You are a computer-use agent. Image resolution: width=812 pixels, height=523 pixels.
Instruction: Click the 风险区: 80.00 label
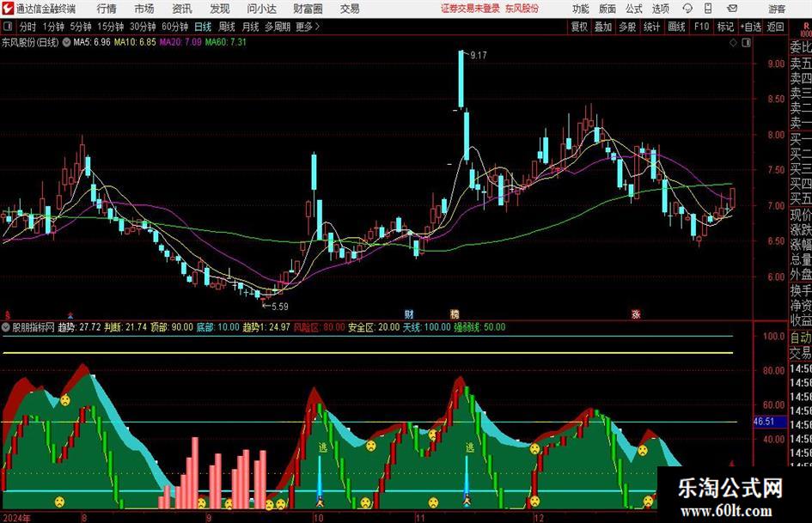[x=320, y=327]
